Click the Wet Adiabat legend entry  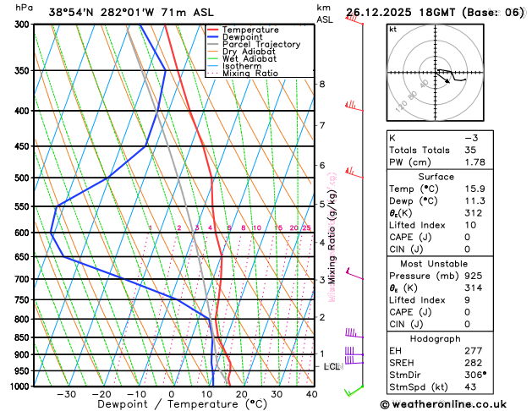pyautogui.click(x=250, y=58)
